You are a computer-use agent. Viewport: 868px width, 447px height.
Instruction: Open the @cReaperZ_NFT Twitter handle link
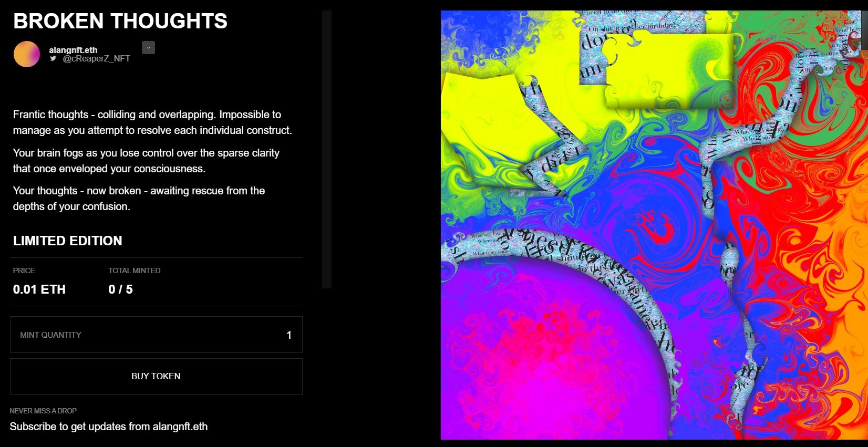pyautogui.click(x=96, y=58)
